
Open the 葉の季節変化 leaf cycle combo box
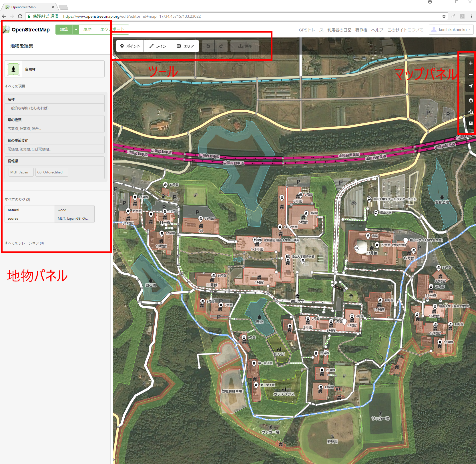(x=55, y=149)
